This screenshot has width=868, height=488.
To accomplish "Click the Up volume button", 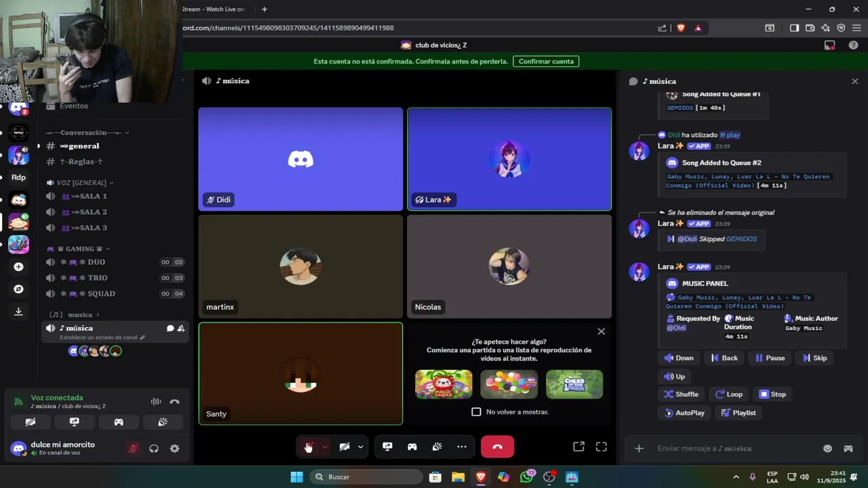I will 675,376.
